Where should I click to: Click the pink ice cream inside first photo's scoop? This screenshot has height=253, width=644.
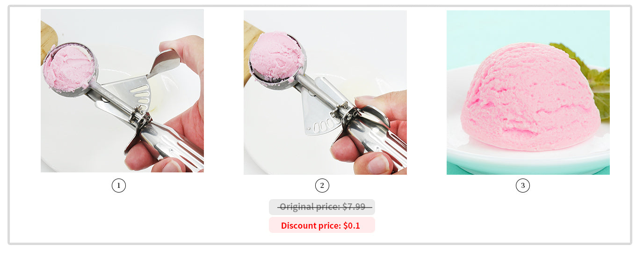68,68
